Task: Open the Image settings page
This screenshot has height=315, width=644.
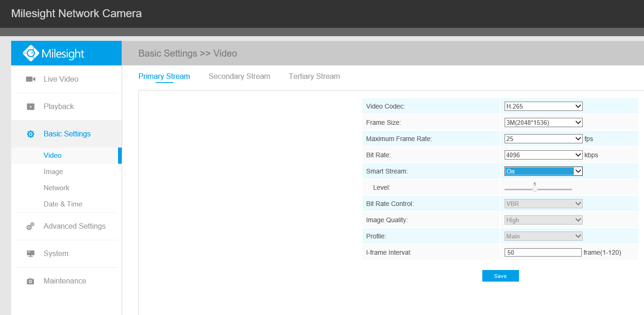Action: [x=53, y=171]
